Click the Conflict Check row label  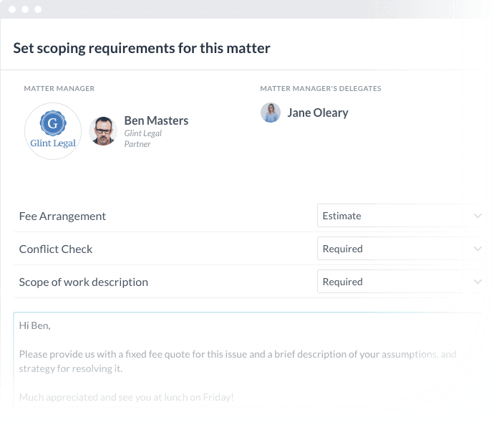tap(56, 249)
